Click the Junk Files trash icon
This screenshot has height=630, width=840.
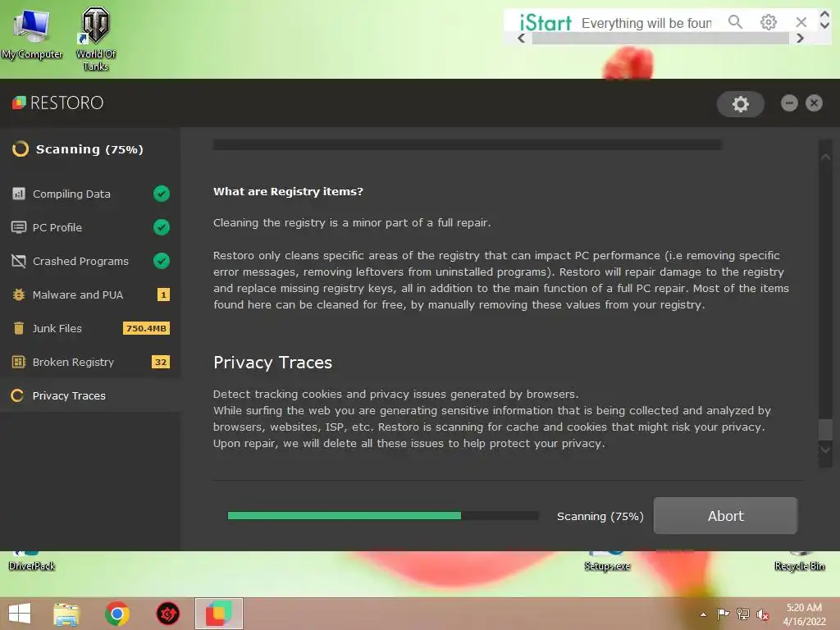coord(19,328)
